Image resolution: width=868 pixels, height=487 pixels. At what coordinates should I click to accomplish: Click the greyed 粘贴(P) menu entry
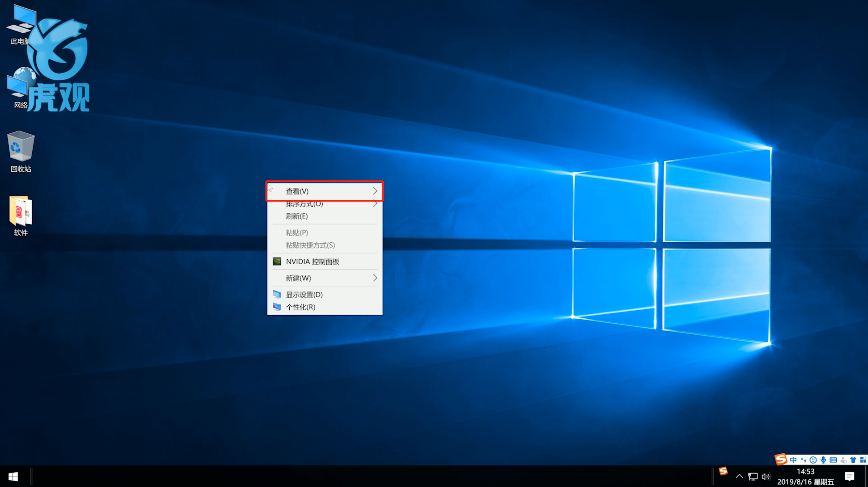tap(325, 233)
